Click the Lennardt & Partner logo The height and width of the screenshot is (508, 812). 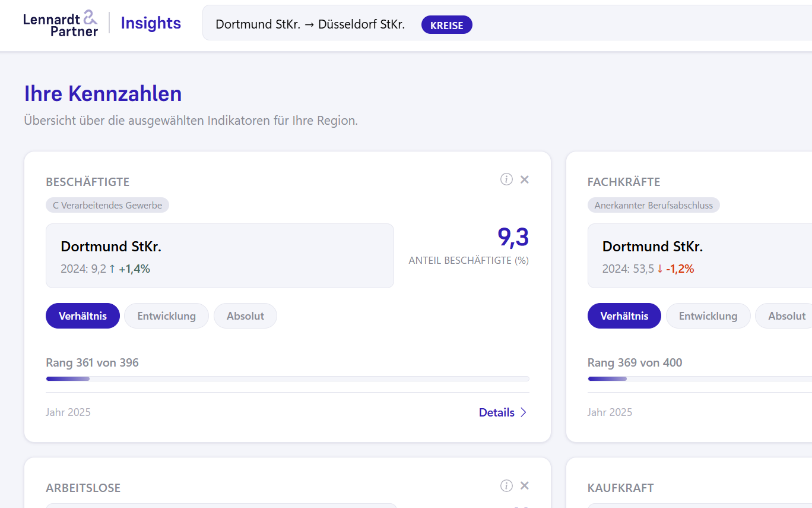61,23
